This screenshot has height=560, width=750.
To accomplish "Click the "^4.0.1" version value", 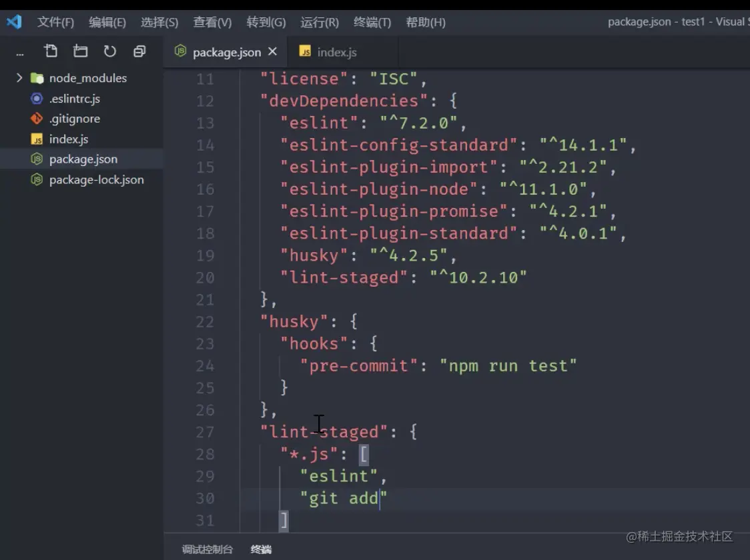I will click(578, 233).
